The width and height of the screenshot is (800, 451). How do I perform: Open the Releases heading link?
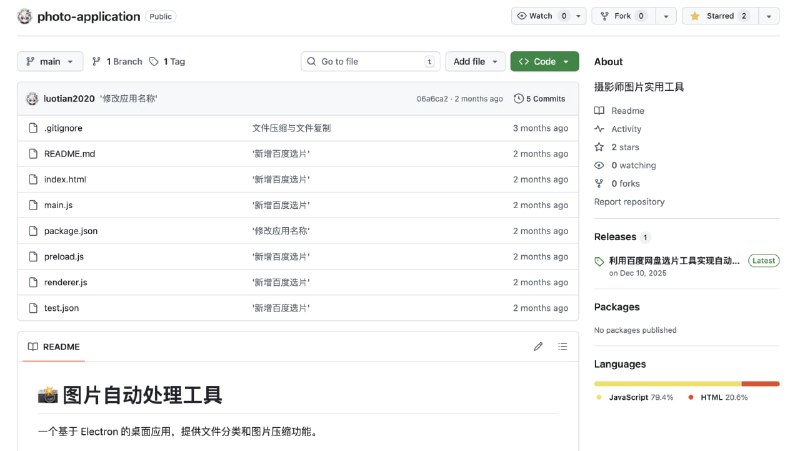pyautogui.click(x=615, y=237)
